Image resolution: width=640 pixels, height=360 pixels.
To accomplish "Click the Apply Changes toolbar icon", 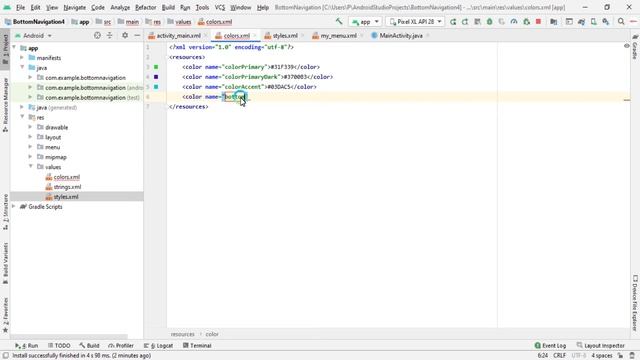I will (465, 22).
